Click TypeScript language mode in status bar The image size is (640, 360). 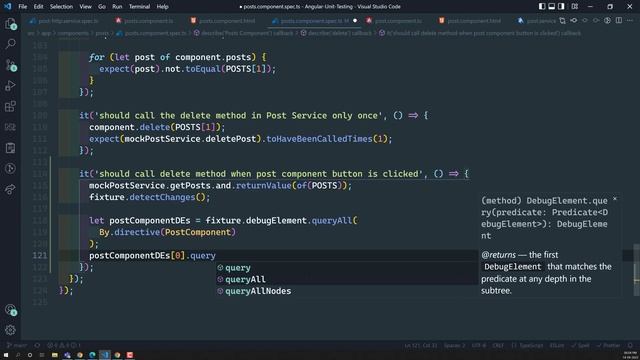point(527,345)
